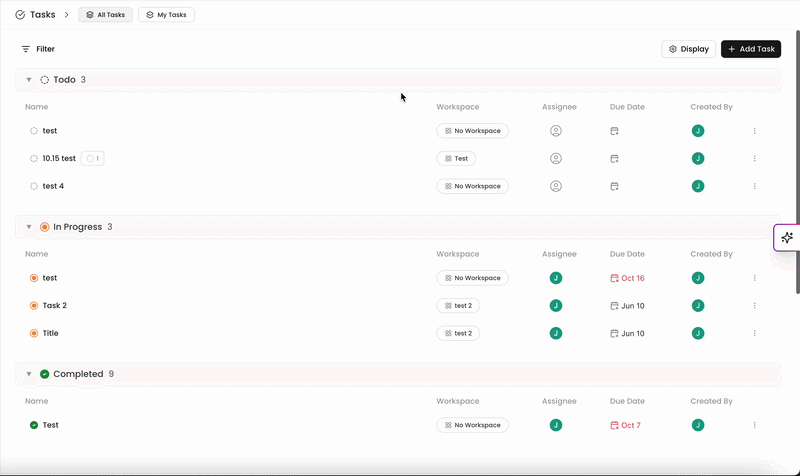The height and width of the screenshot is (476, 800).
Task: Open the more options menu for test 4
Action: point(754,186)
